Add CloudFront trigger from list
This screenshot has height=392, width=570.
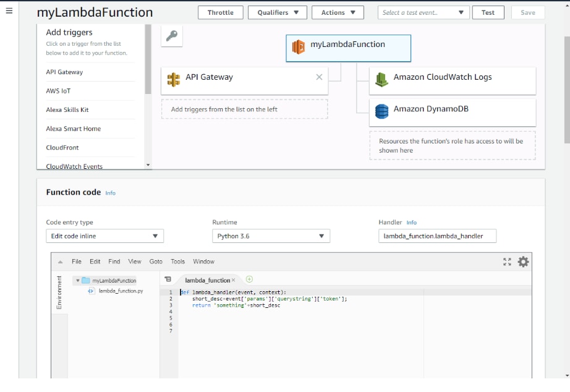[x=62, y=148]
